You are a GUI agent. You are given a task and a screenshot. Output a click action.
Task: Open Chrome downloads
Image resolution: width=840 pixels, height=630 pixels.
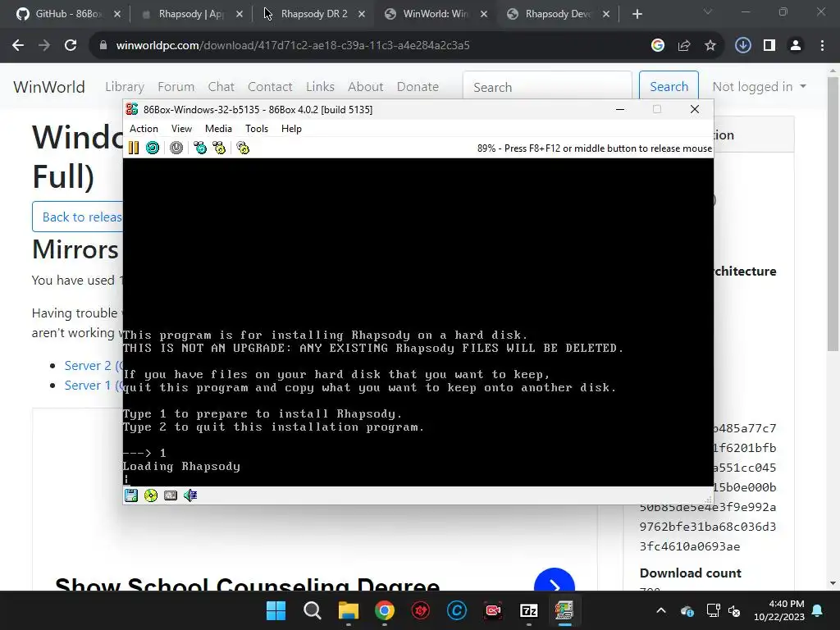point(743,46)
